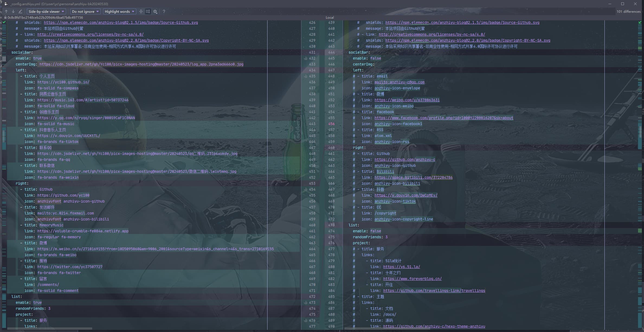Click the left pane horizontal scrollbar
Viewport: 644px width, 332px height.
pyautogui.click(x=50, y=328)
